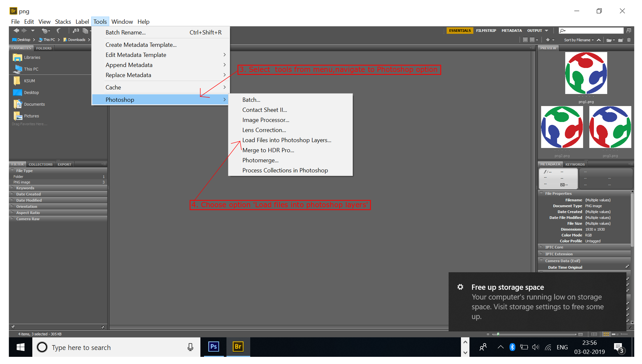
Task: Click the filter by rating star icon
Action: 548,40
